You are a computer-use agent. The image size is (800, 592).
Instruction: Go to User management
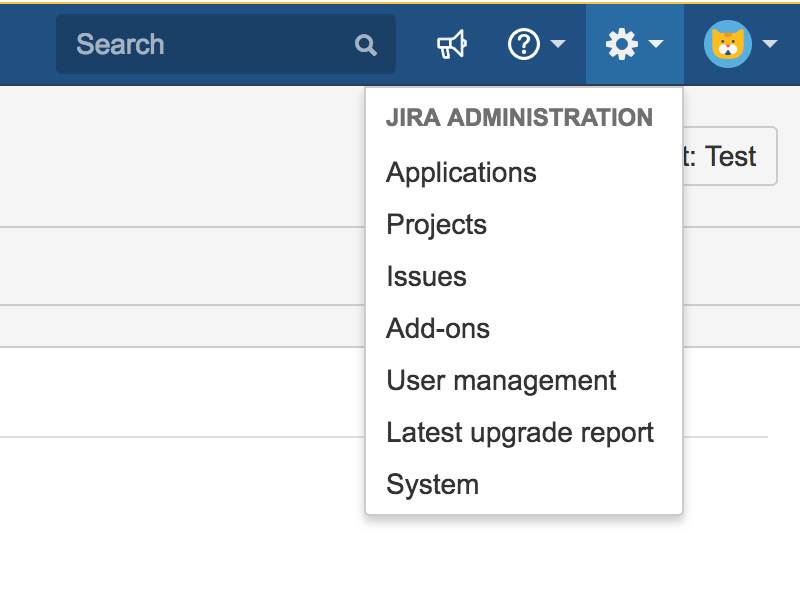(x=501, y=381)
